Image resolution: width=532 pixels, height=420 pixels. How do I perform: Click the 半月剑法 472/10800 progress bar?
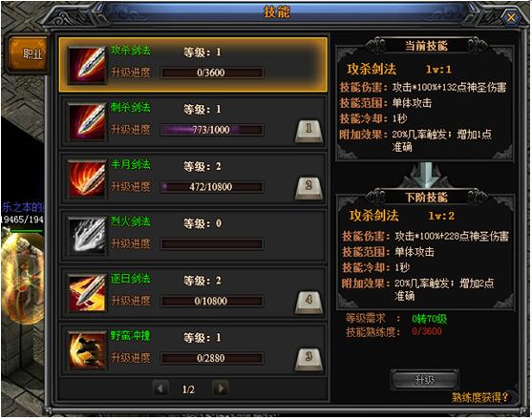(211, 187)
